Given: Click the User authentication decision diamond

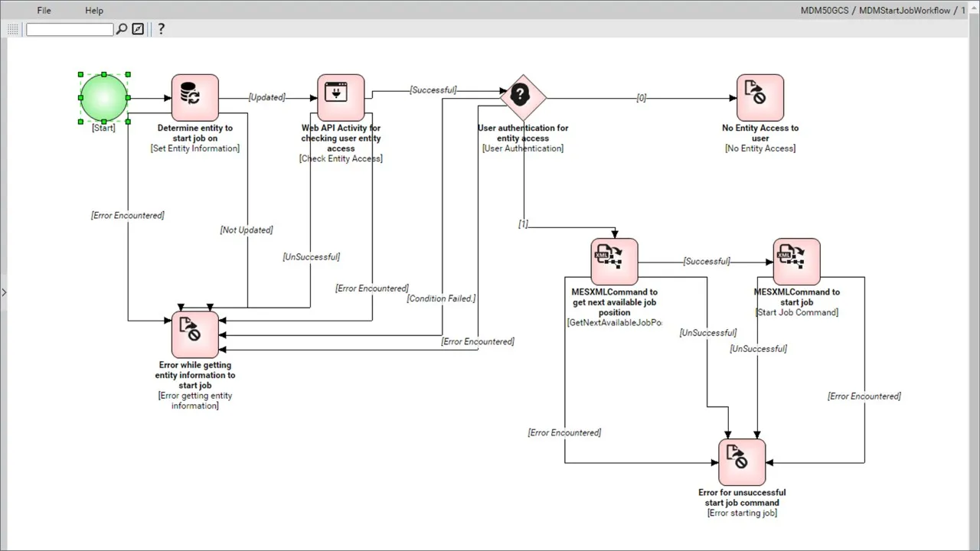Looking at the screenshot, I should [x=521, y=96].
